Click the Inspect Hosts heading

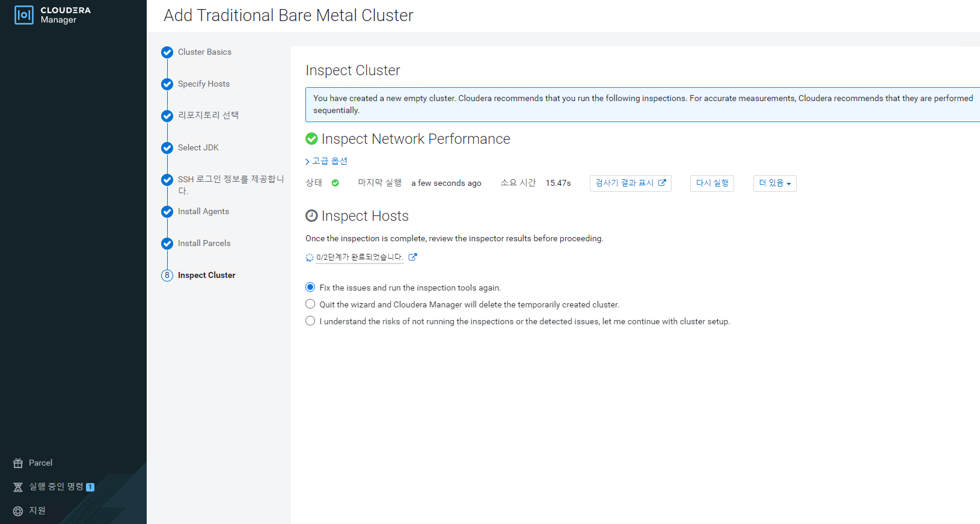[365, 216]
